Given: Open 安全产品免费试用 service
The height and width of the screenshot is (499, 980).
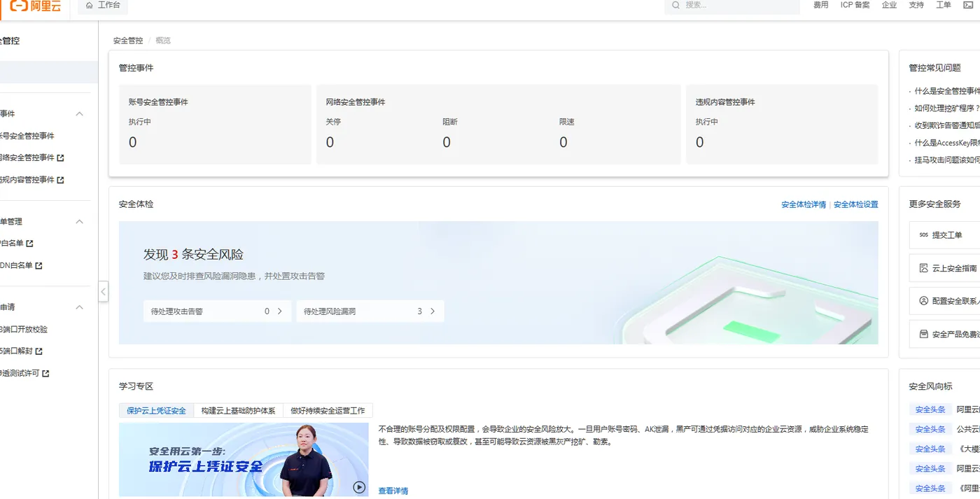Looking at the screenshot, I should (x=945, y=334).
